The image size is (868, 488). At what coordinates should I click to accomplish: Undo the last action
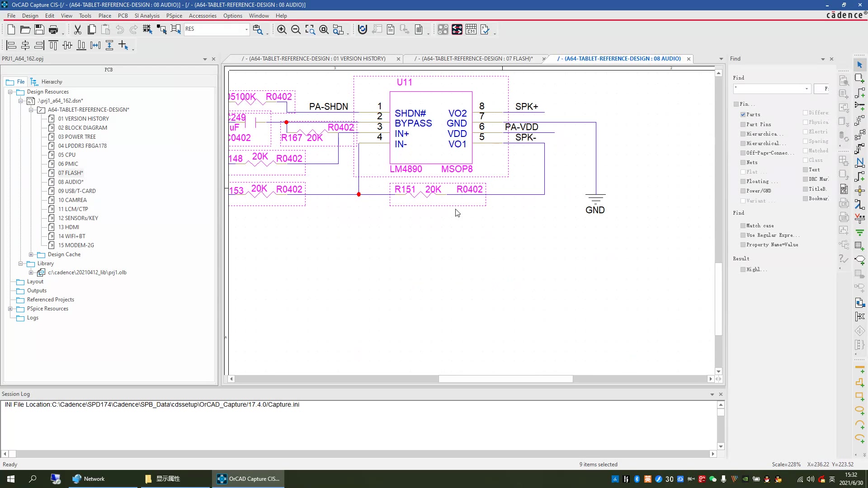[120, 30]
